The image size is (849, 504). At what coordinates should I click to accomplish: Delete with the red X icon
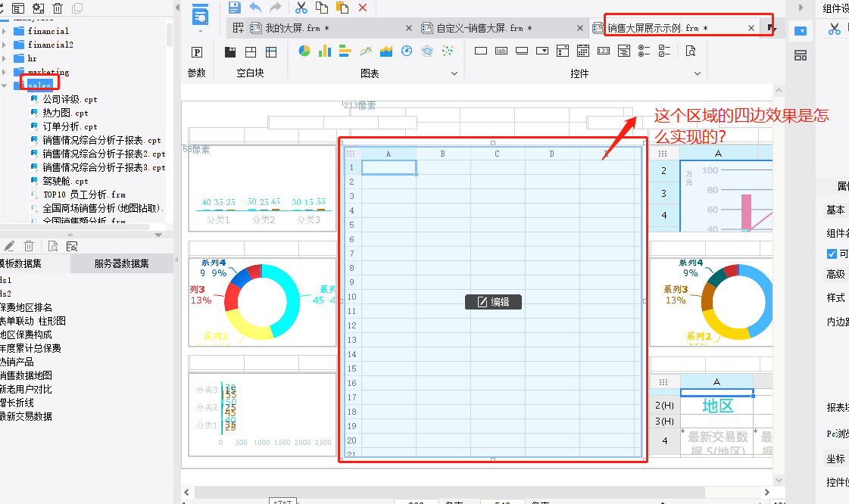point(363,8)
